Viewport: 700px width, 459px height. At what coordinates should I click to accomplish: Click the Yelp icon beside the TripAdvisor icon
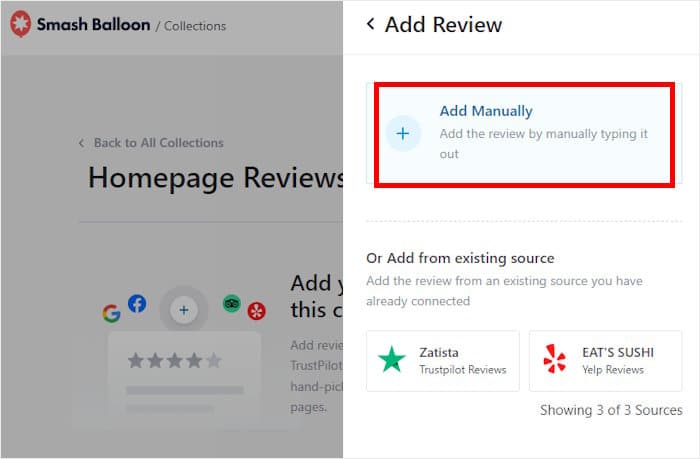coord(257,311)
